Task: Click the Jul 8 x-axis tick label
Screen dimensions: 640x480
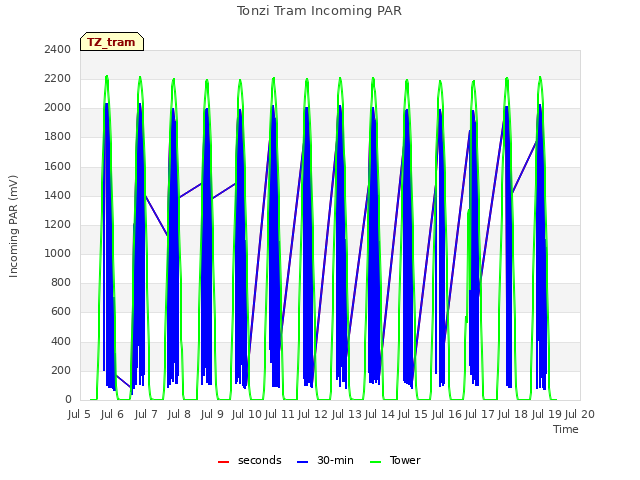Action: [x=179, y=414]
